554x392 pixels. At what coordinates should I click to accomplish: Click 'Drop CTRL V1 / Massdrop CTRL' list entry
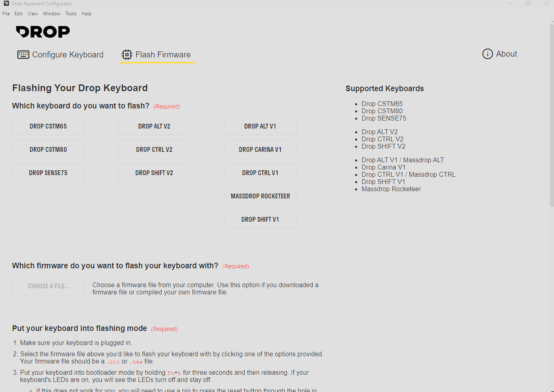[409, 174]
